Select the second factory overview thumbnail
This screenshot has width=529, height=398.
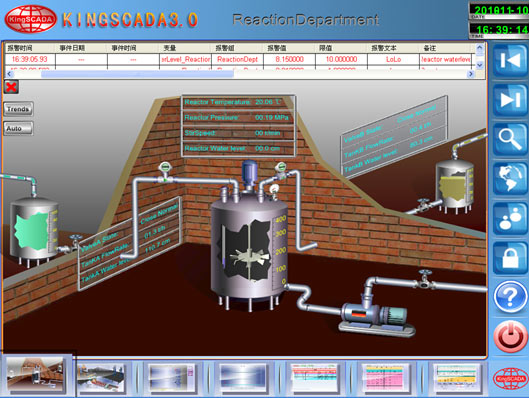[x=101, y=378]
